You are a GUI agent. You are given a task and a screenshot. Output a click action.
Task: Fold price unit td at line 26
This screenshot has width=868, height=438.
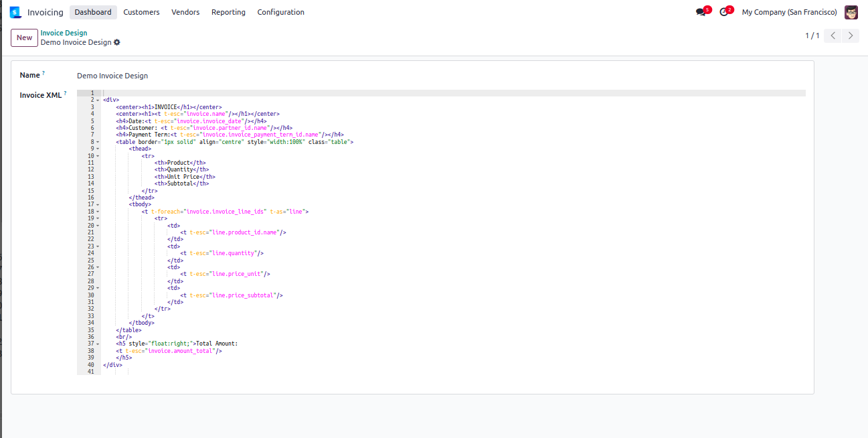[98, 267]
